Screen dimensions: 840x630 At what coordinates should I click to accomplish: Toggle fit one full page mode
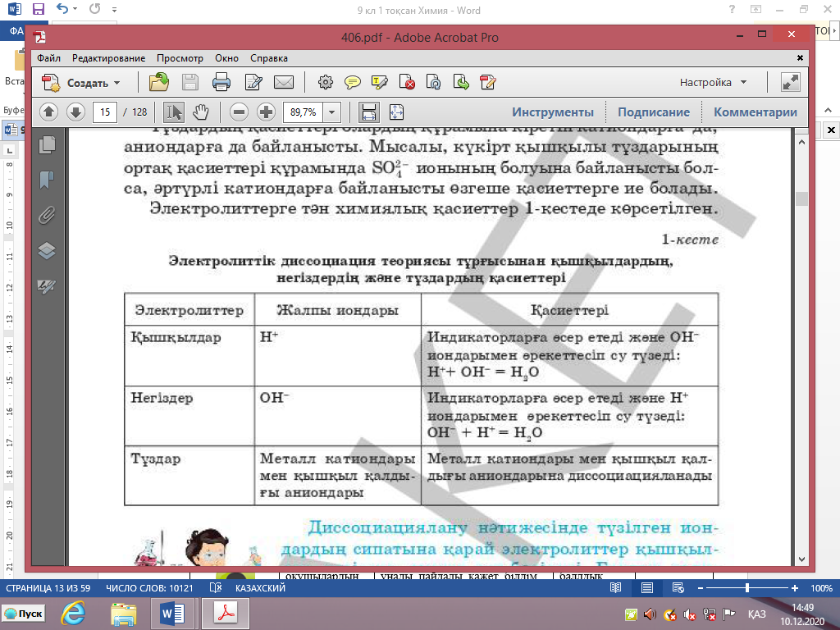tap(396, 112)
